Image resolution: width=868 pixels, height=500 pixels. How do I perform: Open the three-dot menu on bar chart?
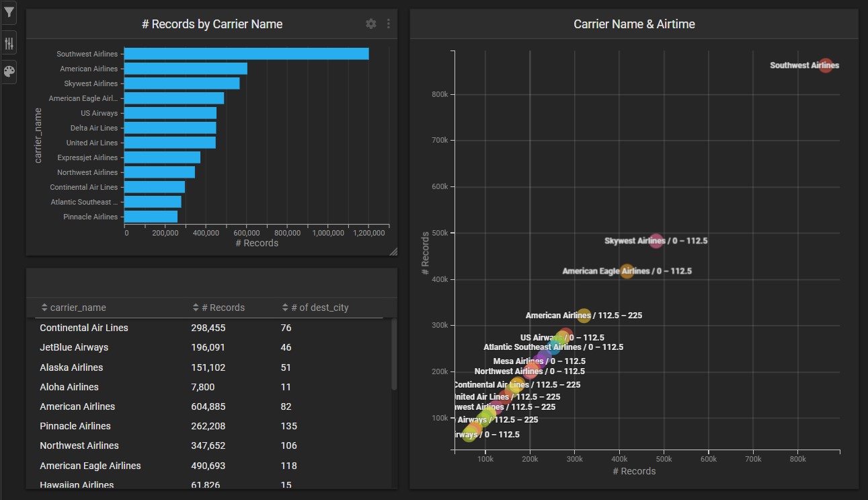(389, 24)
